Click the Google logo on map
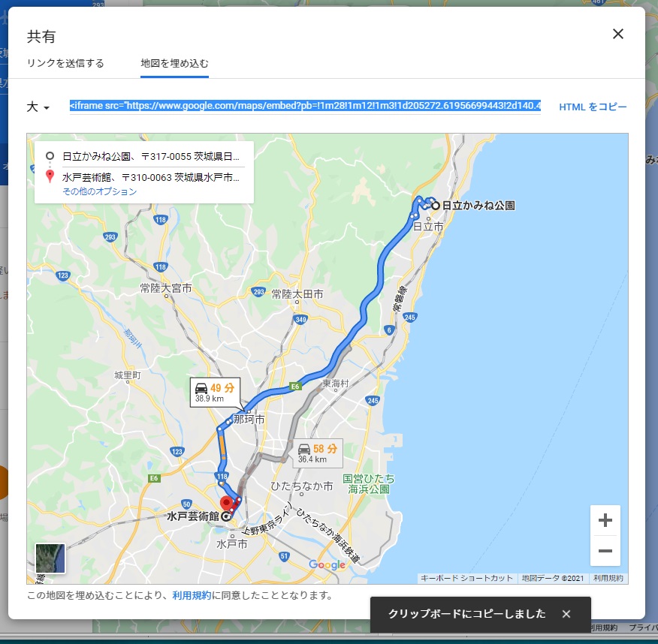Screen dimensions: 658x644 327,564
